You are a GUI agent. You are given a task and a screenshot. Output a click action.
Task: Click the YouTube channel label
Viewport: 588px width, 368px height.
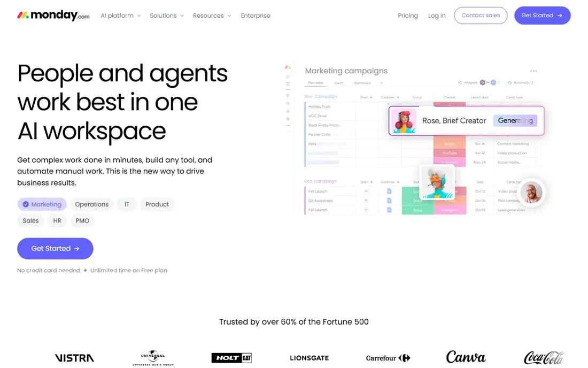click(449, 153)
